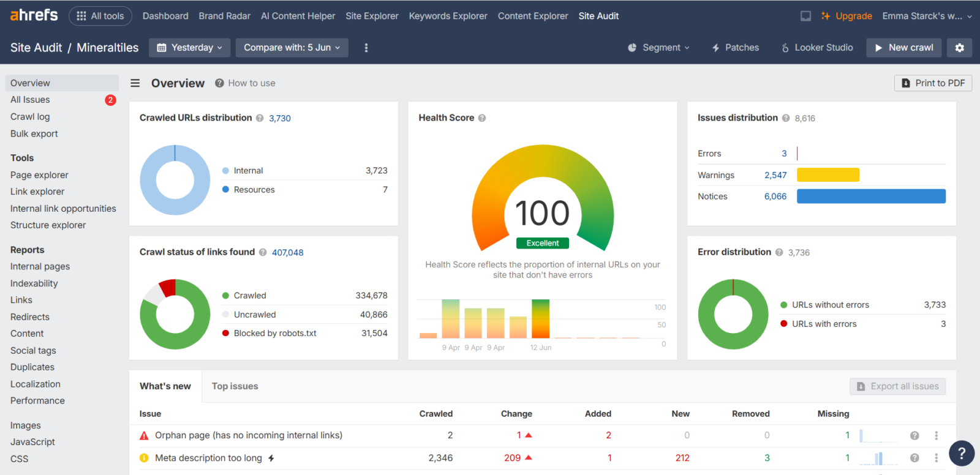Click the Issues distribution help icon
980x475 pixels.
click(x=786, y=118)
